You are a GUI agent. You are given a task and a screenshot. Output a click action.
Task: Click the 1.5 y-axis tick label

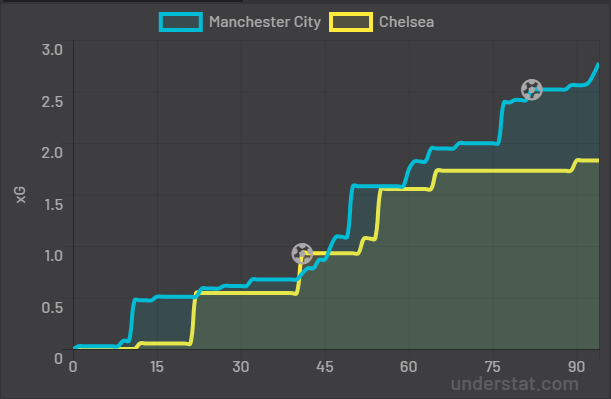pos(53,204)
